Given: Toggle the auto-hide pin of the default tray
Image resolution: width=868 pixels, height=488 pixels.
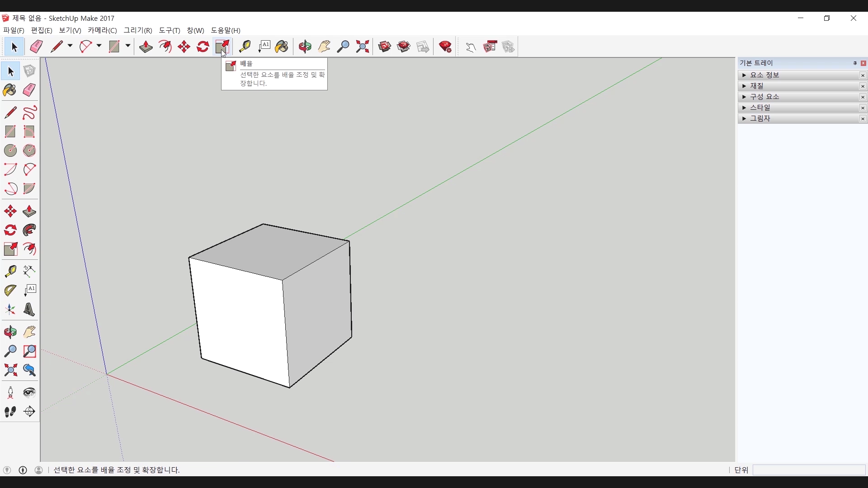Looking at the screenshot, I should click(x=855, y=63).
